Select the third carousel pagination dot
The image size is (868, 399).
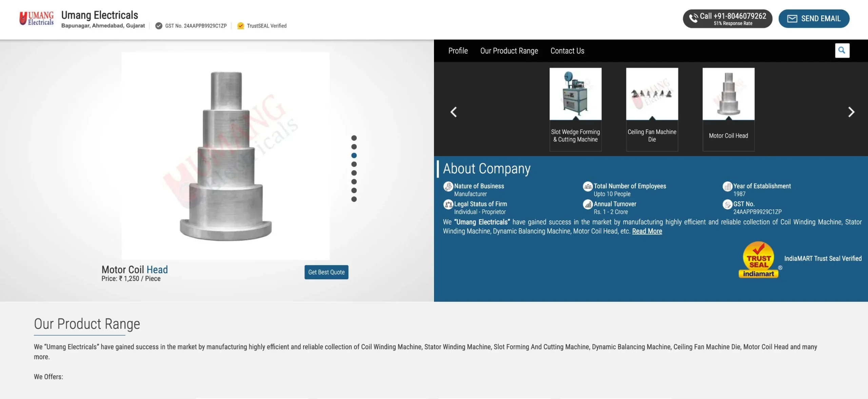pos(355,155)
